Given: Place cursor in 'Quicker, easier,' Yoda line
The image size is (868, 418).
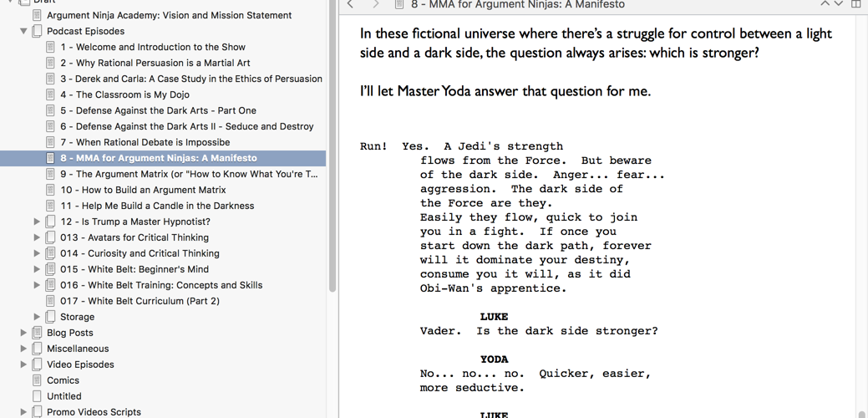Looking at the screenshot, I should click(x=536, y=374).
